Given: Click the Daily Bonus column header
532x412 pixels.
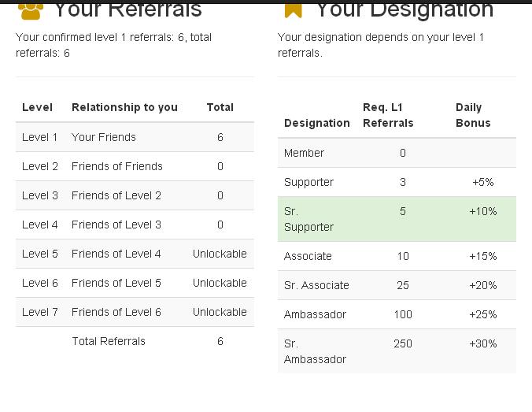Looking at the screenshot, I should 473,115.
